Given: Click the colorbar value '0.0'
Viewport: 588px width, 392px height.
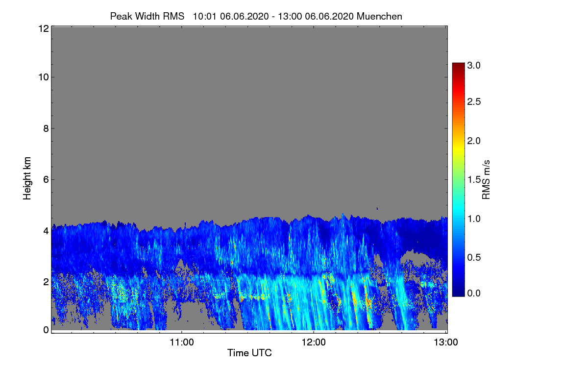Looking at the screenshot, I should tap(474, 293).
